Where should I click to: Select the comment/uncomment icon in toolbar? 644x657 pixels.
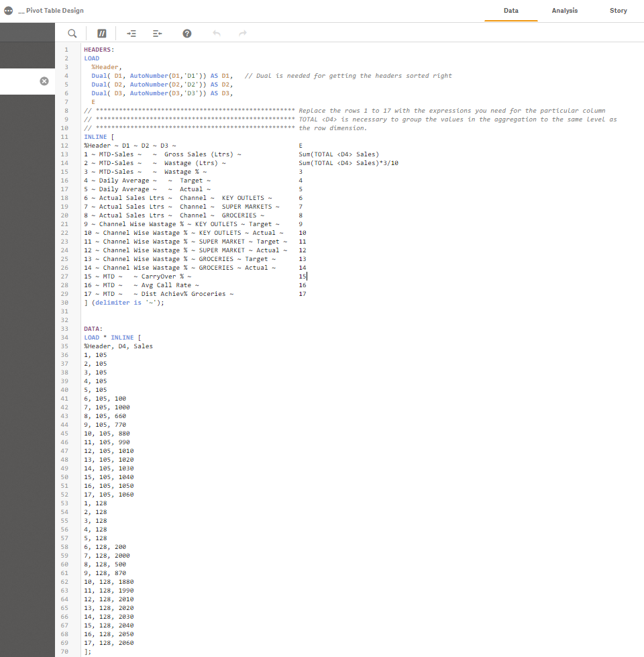pos(101,33)
